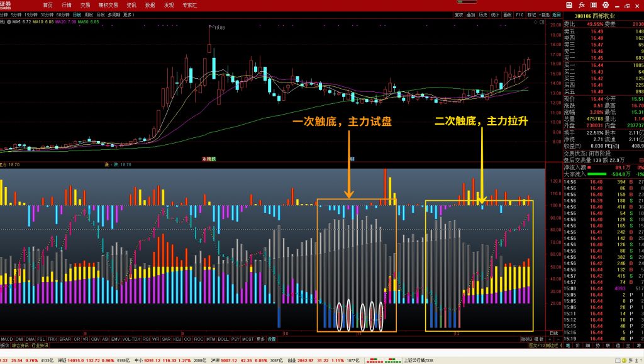Screen dimensions: 644x364
Task: Open F10 company info
Action: tap(519, 14)
